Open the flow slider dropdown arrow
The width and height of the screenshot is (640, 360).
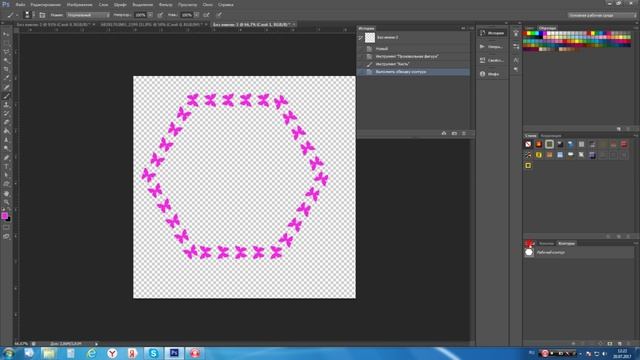pos(197,15)
